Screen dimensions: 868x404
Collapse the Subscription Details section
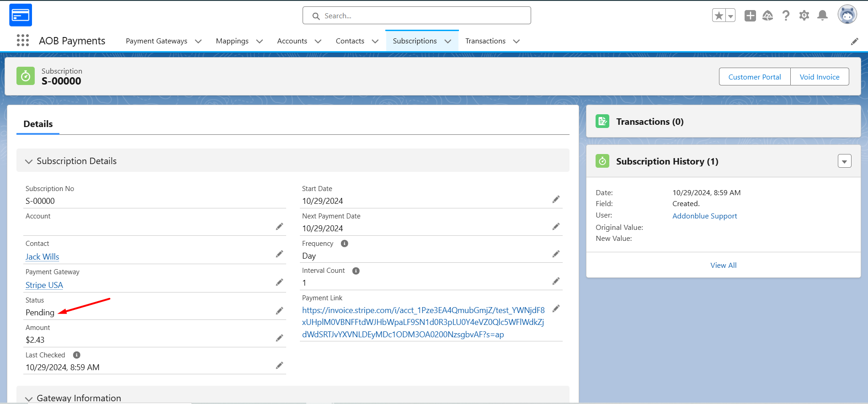[29, 161]
